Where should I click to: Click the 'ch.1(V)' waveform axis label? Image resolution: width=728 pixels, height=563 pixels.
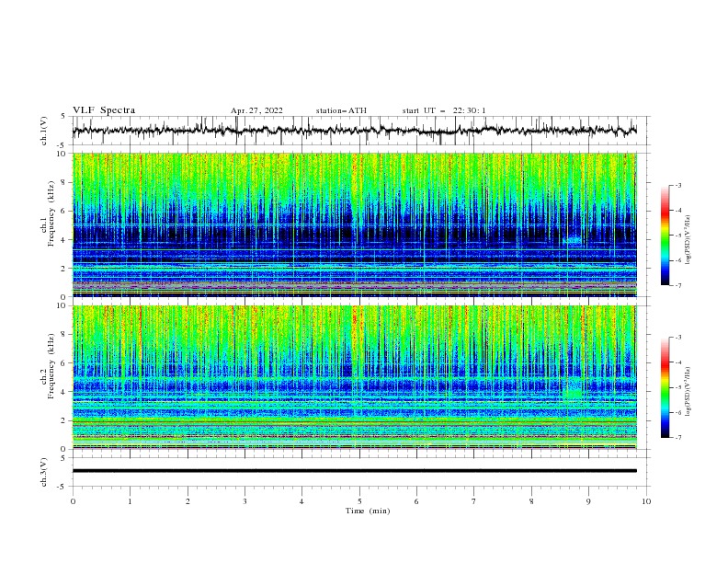44,131
